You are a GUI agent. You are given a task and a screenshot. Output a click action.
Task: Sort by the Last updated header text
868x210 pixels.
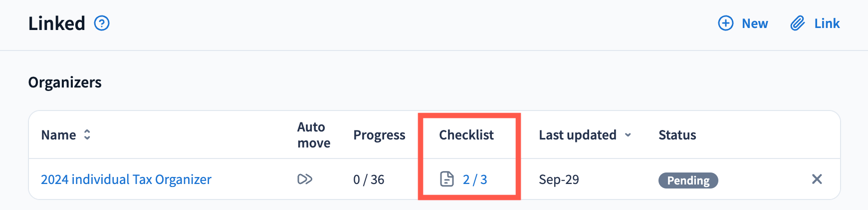pyautogui.click(x=578, y=135)
